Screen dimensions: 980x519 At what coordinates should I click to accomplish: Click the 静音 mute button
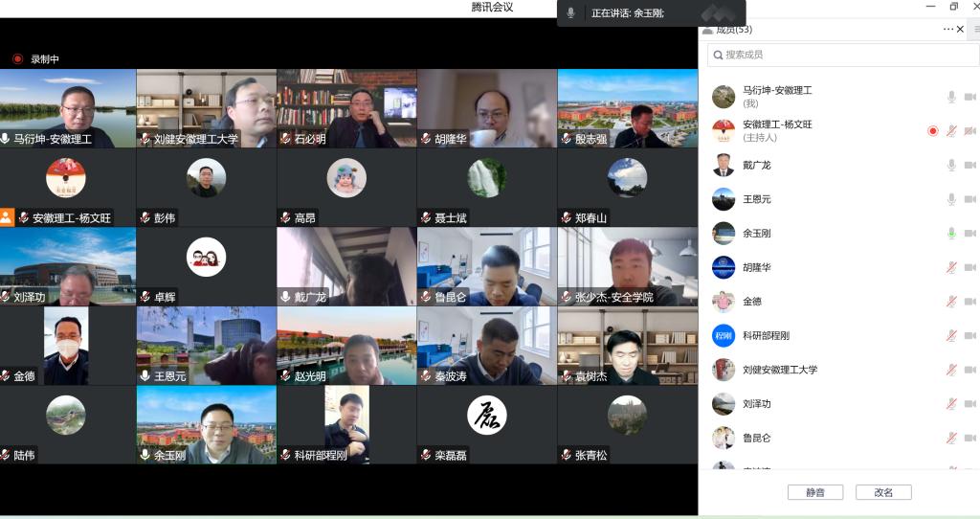pyautogui.click(x=814, y=492)
